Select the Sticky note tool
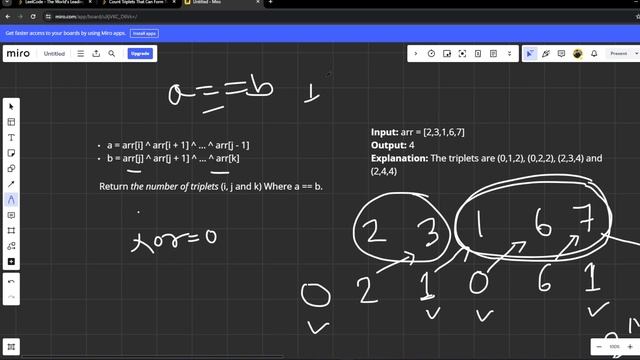 [11, 153]
